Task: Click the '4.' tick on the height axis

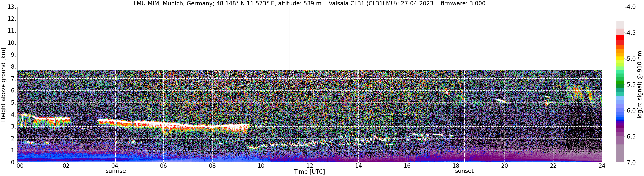Action: click(x=13, y=114)
